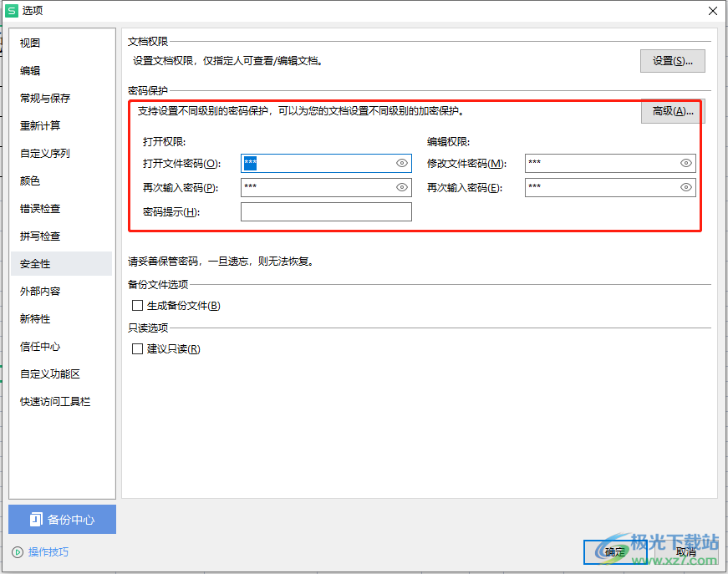Open 错误检查 options
The height and width of the screenshot is (574, 728).
(61, 208)
